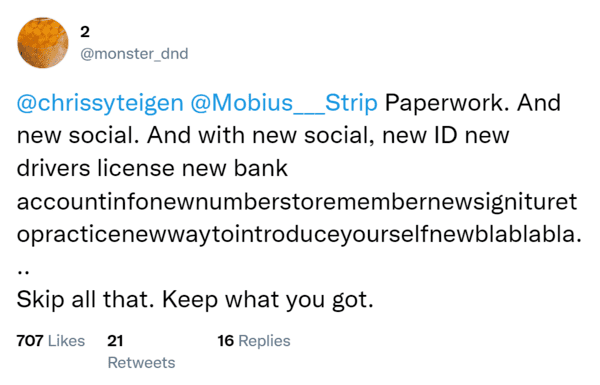Screen dimensions: 600x385
Task: View the 21 retweet count number
Action: 115,341
